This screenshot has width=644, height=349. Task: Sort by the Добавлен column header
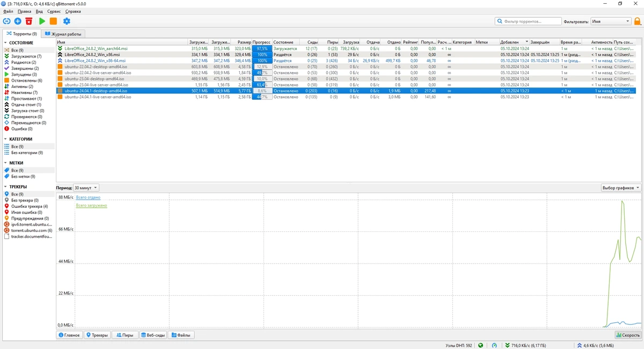(514, 42)
